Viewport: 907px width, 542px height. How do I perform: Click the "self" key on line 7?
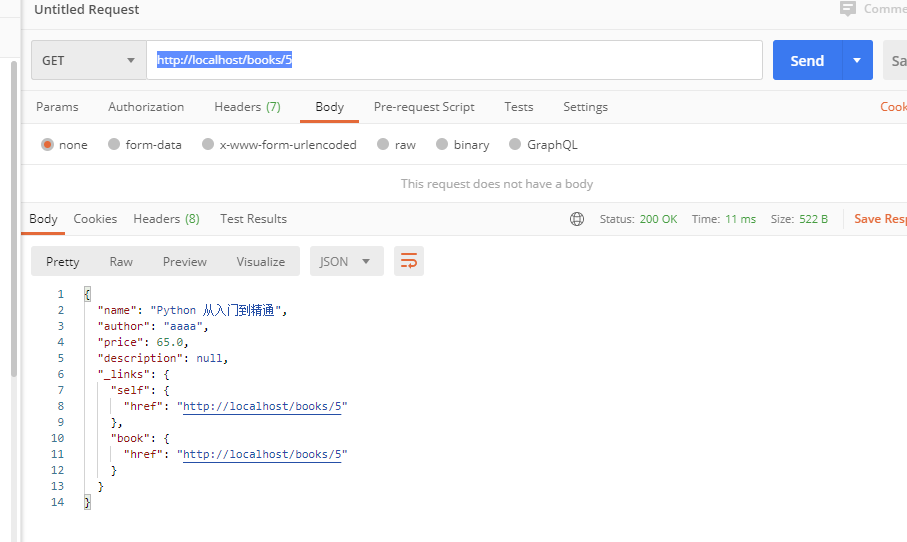pyautogui.click(x=130, y=390)
